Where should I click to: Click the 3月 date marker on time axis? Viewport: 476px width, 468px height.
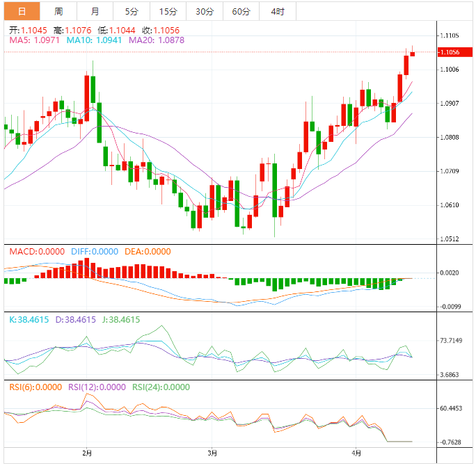(x=212, y=453)
